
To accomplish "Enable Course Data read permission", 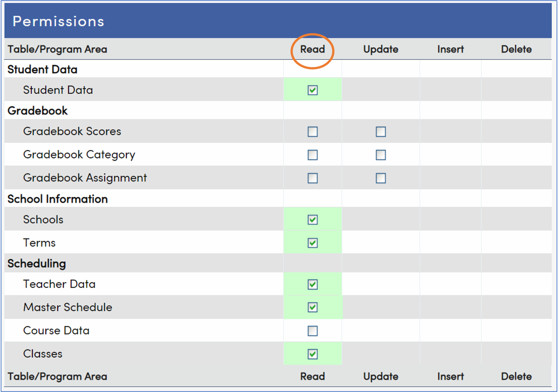I will (x=312, y=331).
